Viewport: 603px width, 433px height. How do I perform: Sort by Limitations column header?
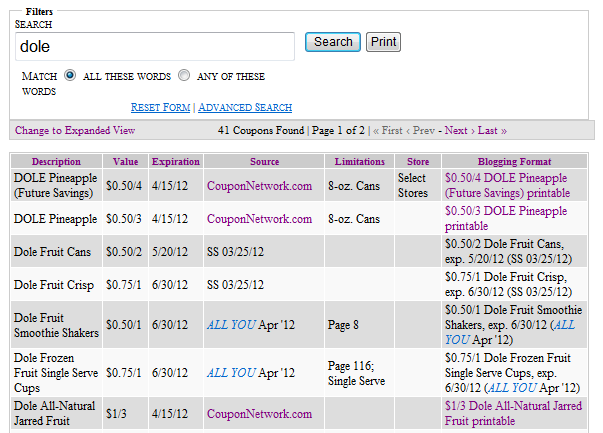tap(360, 162)
